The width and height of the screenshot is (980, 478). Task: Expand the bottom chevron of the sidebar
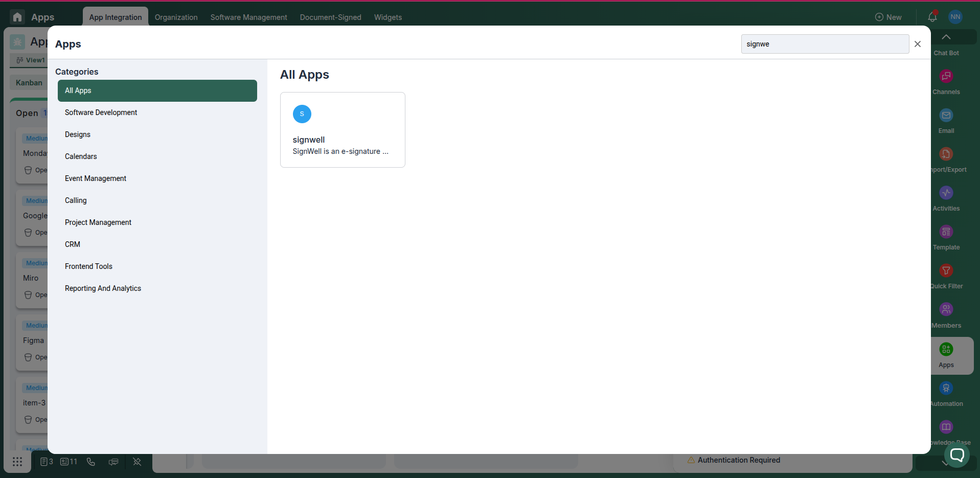point(946,463)
